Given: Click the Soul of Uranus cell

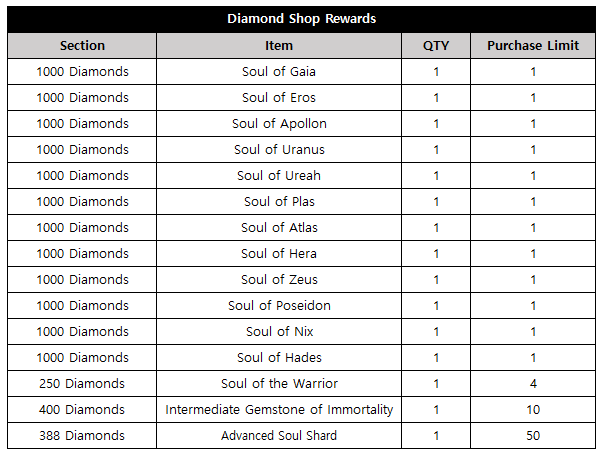Looking at the screenshot, I should 279,150.
